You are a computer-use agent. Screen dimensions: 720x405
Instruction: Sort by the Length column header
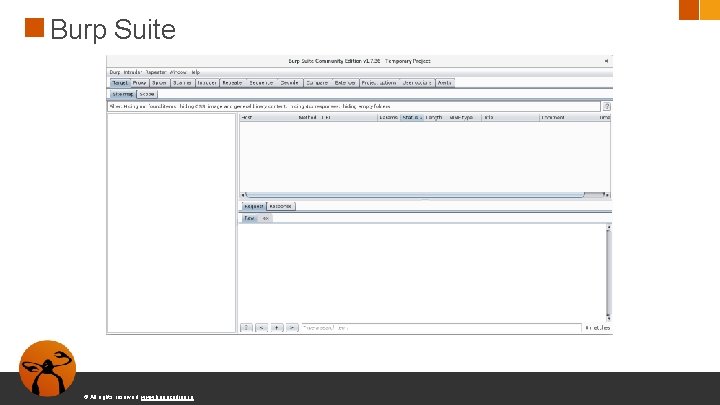pos(434,118)
